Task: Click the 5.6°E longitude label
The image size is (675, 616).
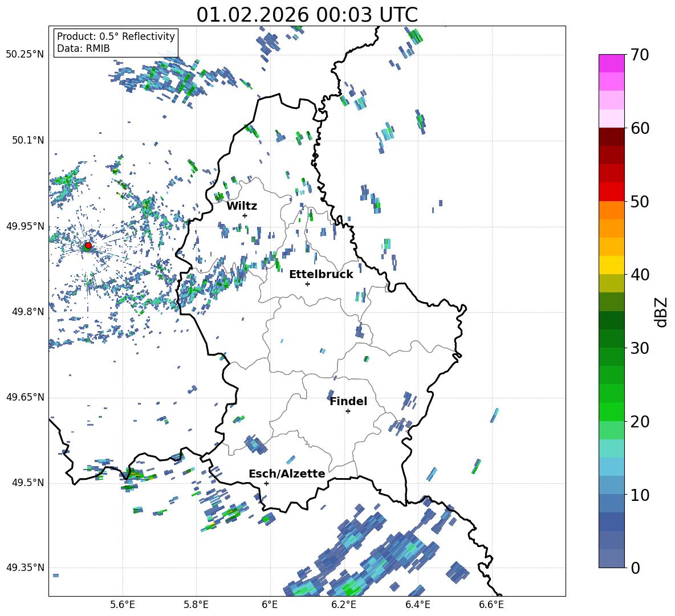Action: point(122,605)
